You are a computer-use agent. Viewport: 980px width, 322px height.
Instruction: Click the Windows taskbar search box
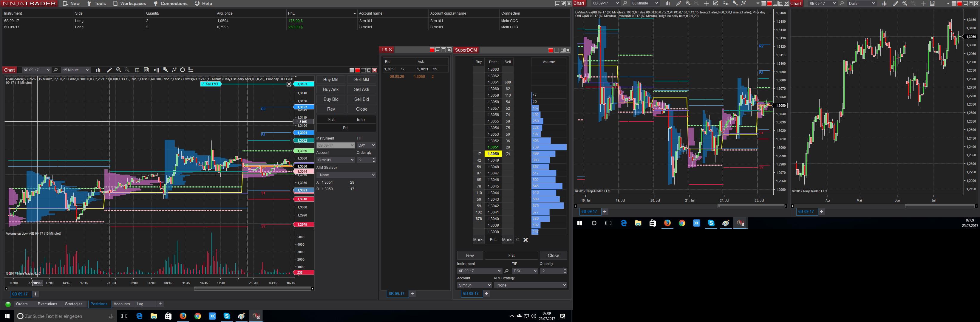pyautogui.click(x=65, y=316)
